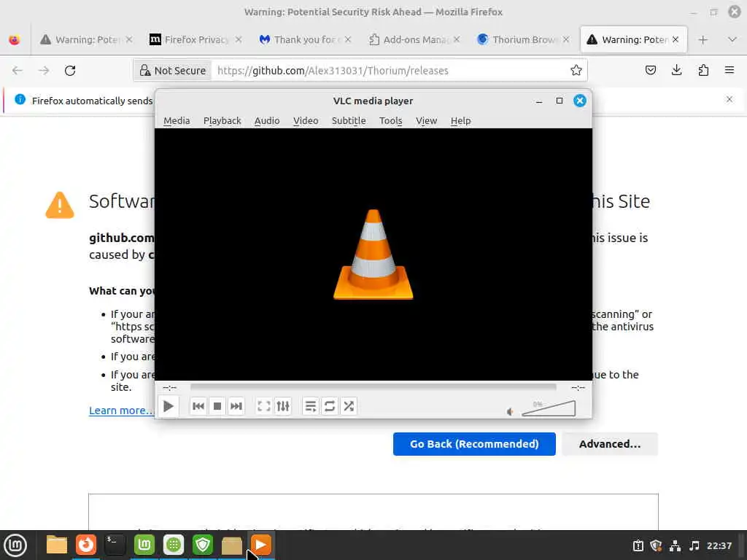Open the Firefox downloads panel
The width and height of the screenshot is (747, 560).
676,71
